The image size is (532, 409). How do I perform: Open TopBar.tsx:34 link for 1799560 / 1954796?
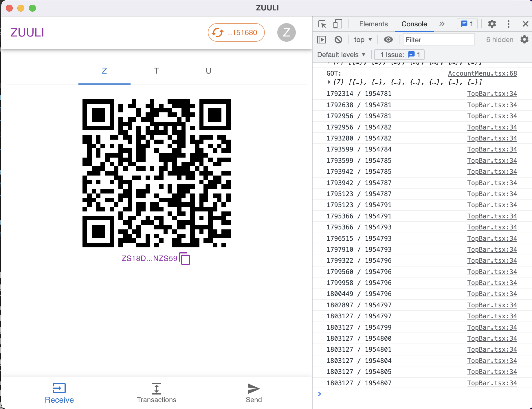[492, 272]
